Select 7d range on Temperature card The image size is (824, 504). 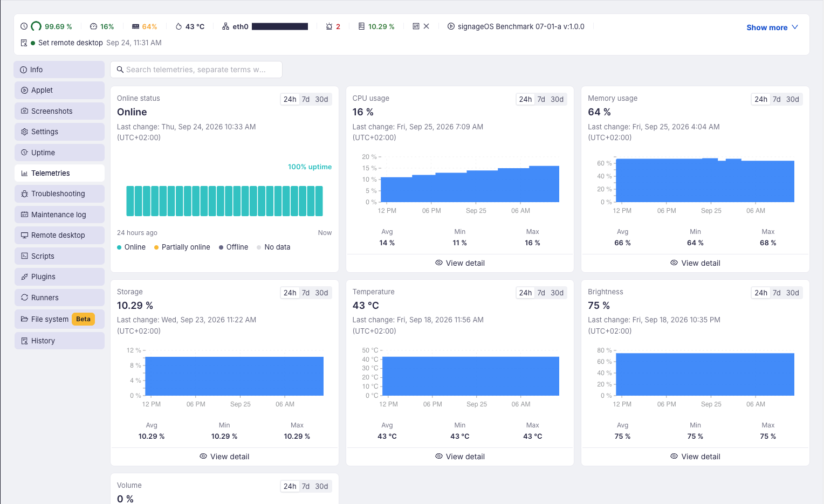click(x=541, y=293)
